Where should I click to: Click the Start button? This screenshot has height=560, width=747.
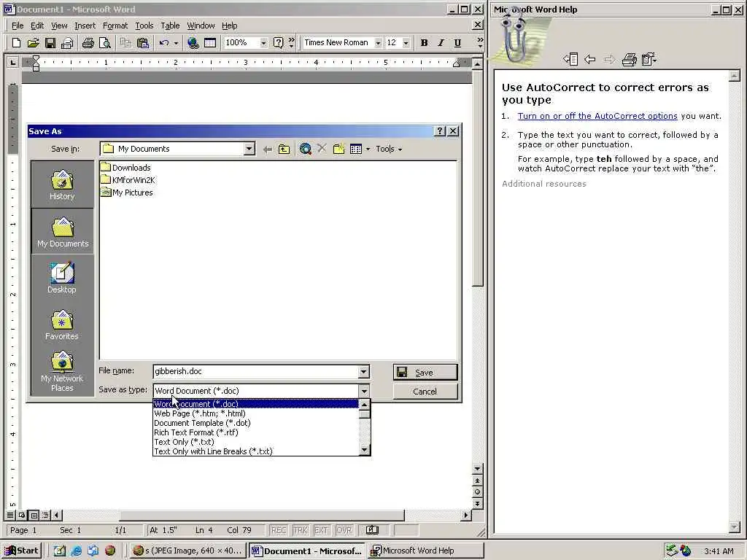point(21,551)
